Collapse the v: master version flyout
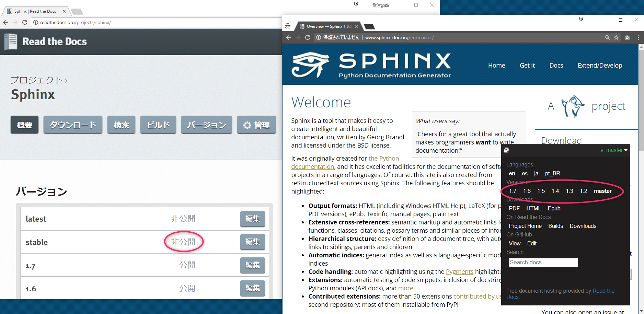Image resolution: width=644 pixels, height=314 pixels. click(614, 150)
